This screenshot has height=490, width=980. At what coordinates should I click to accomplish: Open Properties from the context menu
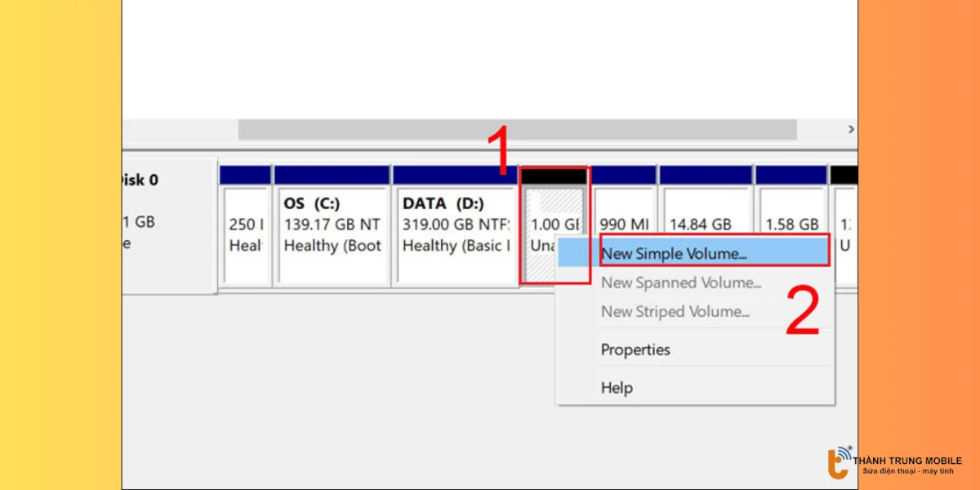(635, 350)
